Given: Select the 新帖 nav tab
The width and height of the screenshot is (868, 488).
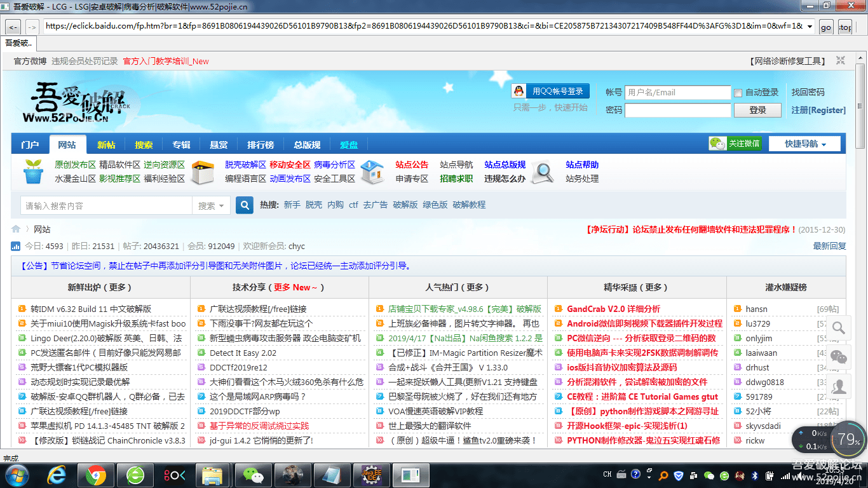Looking at the screenshot, I should click(x=106, y=145).
